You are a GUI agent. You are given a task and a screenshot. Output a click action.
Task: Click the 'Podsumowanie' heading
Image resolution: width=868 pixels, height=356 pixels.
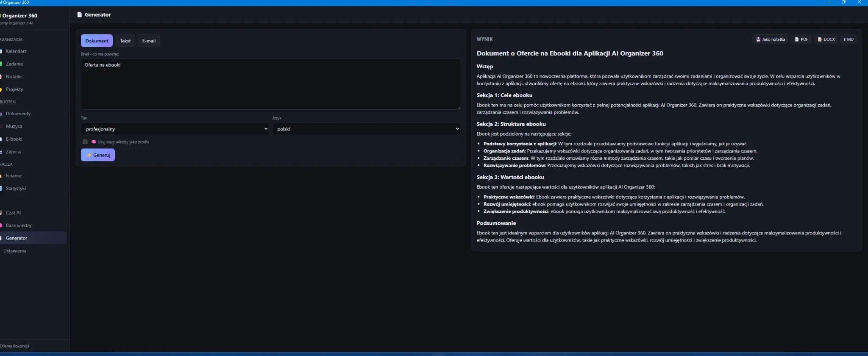496,223
